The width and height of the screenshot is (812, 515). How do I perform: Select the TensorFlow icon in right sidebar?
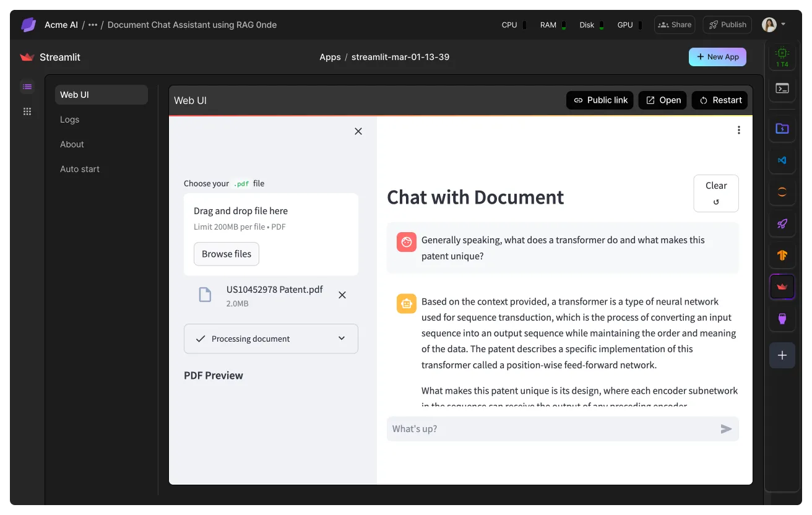tap(782, 255)
